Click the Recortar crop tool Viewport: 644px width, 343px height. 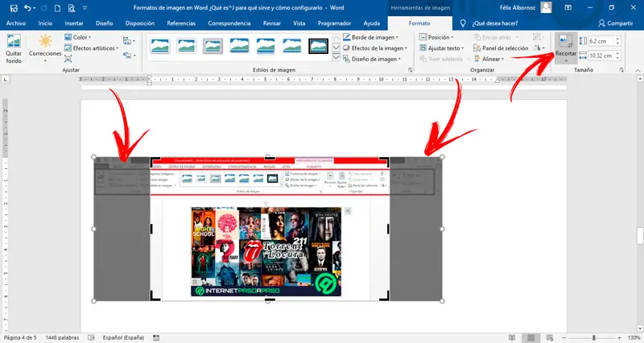(566, 43)
